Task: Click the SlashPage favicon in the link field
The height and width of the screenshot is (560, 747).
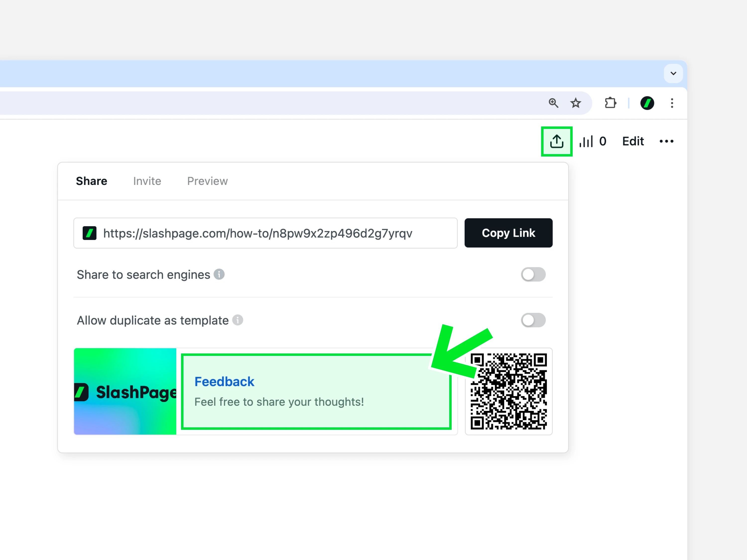Action: click(x=89, y=233)
